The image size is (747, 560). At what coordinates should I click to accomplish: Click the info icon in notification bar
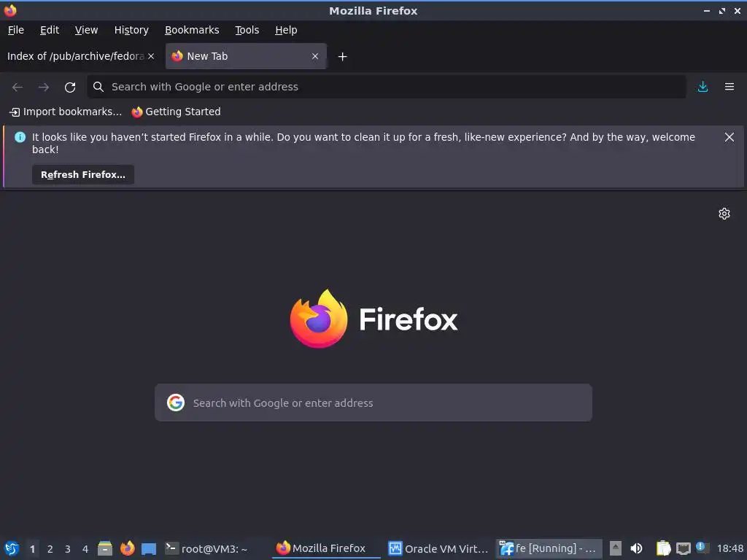click(20, 137)
